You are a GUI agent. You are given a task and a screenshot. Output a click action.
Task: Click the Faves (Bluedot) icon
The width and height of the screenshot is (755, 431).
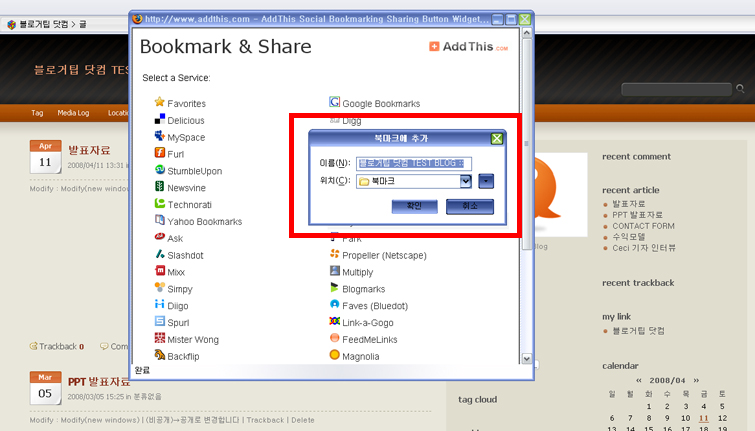[334, 304]
